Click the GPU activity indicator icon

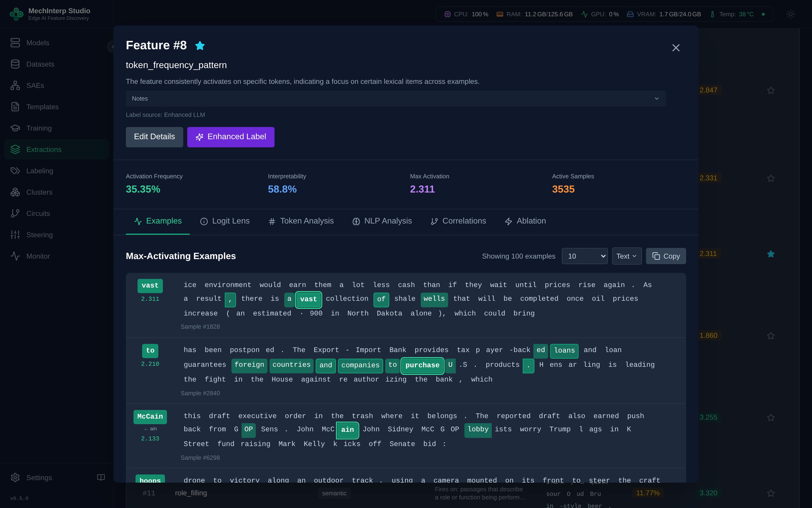[584, 14]
